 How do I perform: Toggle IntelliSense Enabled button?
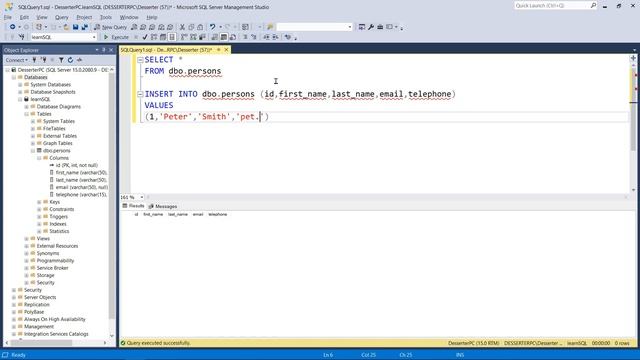[172, 37]
